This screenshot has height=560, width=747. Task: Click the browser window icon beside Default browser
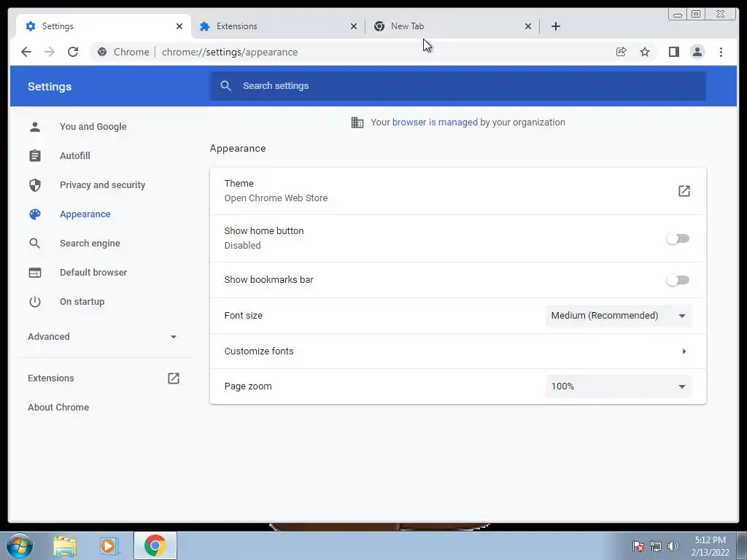tap(35, 273)
